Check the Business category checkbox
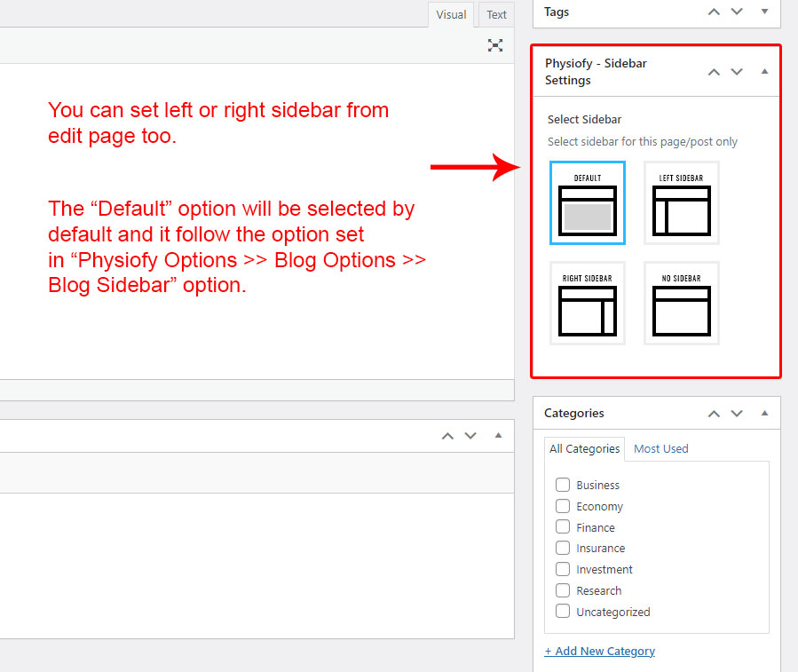 pos(563,485)
